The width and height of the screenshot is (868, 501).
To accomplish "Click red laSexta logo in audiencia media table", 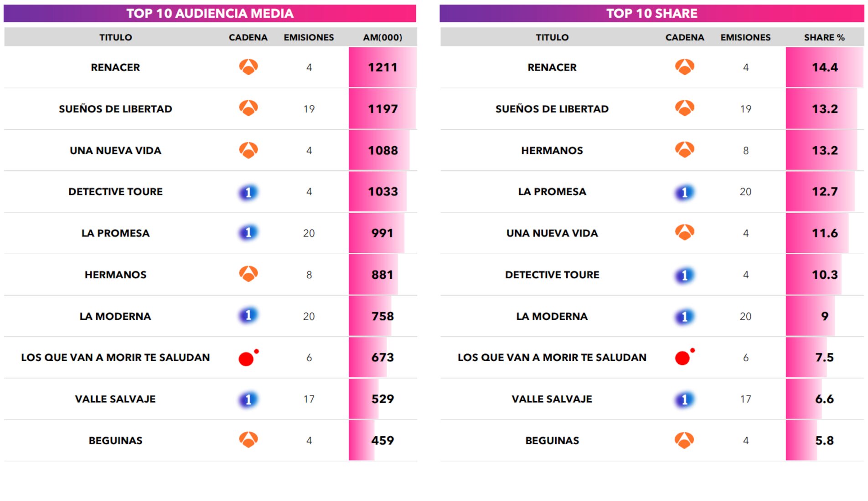I will (x=247, y=358).
